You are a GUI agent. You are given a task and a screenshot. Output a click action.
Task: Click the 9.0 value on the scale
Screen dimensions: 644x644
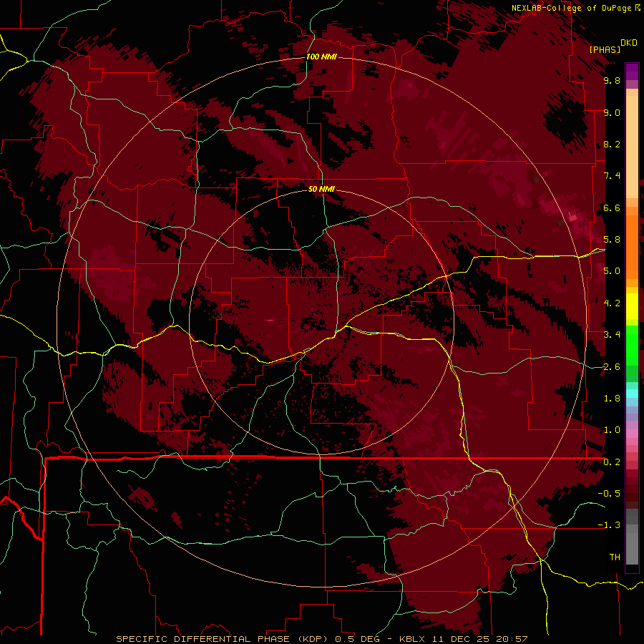point(612,112)
